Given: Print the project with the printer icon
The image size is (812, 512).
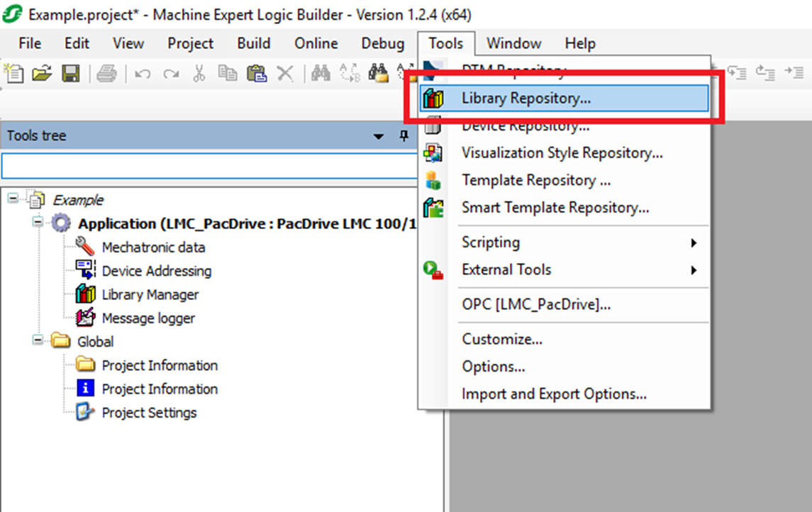Looking at the screenshot, I should [106, 73].
